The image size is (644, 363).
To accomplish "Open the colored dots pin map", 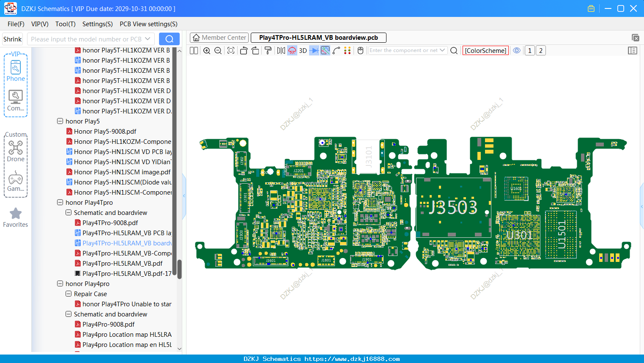I will tap(348, 50).
